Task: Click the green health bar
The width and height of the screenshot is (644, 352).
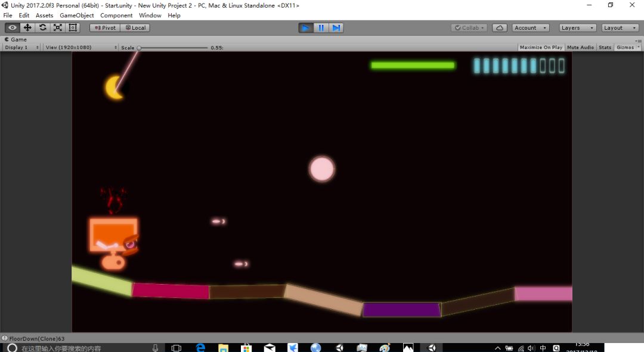Action: 413,66
